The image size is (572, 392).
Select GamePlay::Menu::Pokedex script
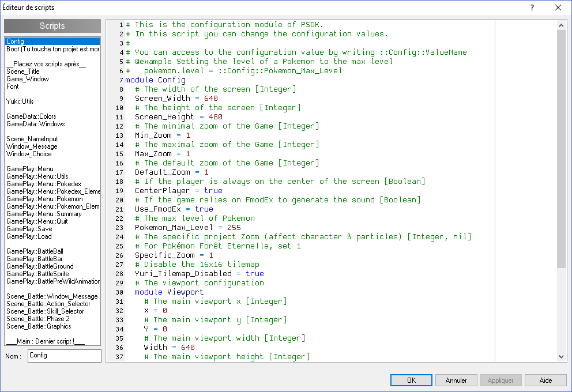[52, 184]
